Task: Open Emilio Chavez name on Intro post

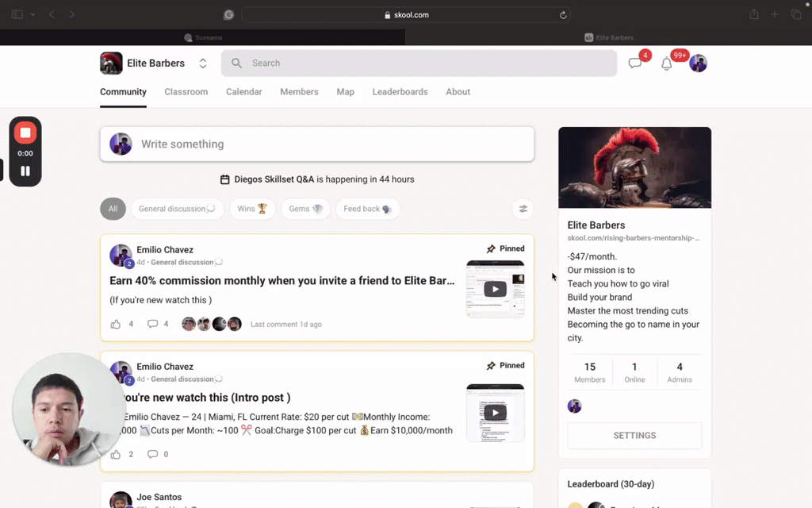Action: point(165,367)
